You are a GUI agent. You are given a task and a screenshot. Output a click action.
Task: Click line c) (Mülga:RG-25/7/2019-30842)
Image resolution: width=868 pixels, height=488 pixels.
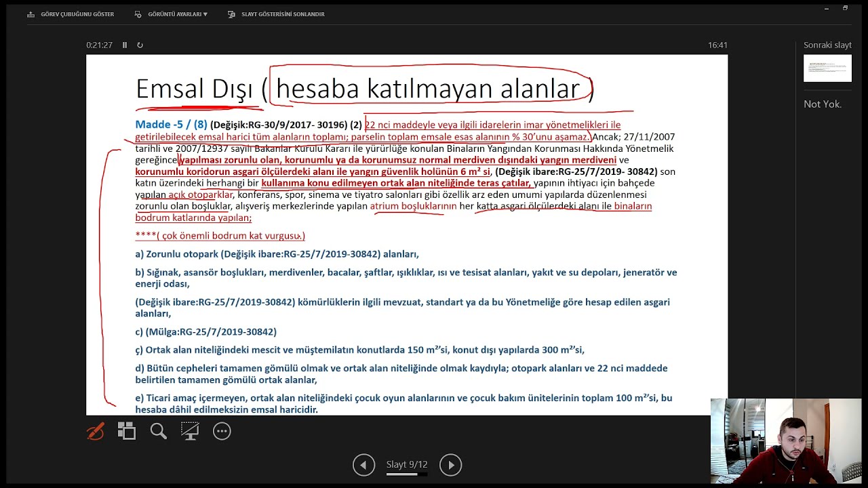tap(205, 332)
